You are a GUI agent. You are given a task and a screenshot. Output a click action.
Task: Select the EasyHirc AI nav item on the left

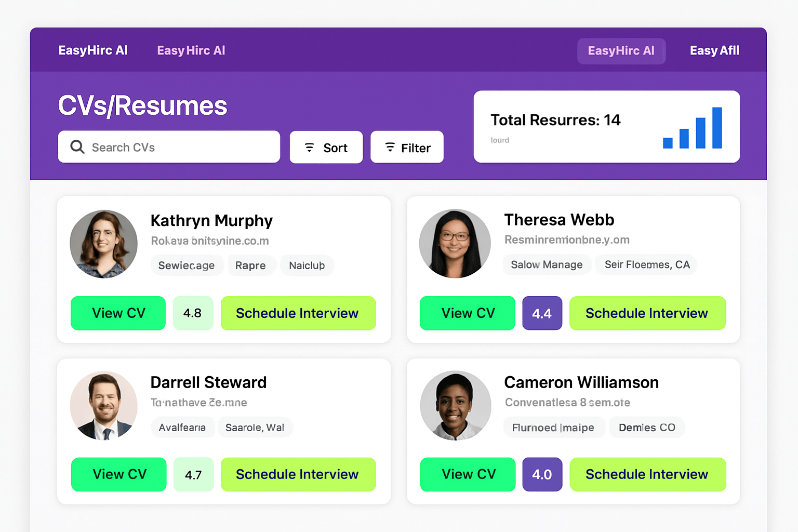point(93,50)
